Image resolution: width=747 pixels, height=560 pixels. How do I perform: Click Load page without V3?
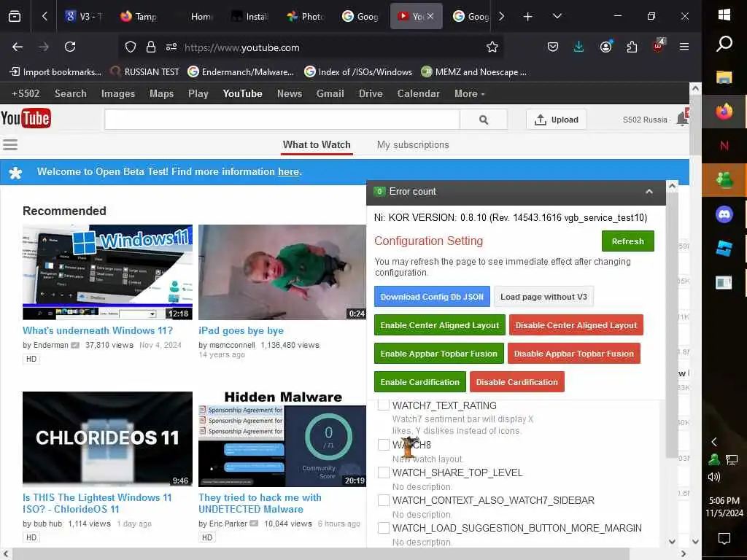[543, 297]
